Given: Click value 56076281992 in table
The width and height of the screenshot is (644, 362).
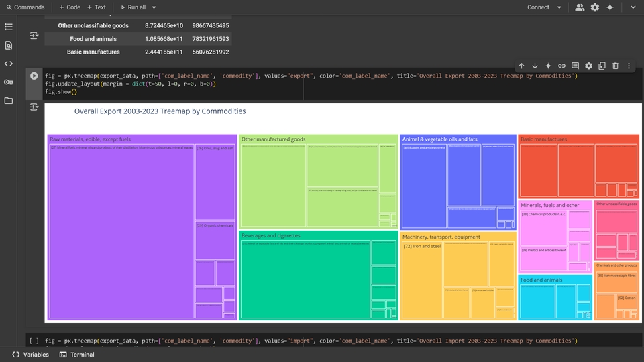Looking at the screenshot, I should click(x=210, y=52).
